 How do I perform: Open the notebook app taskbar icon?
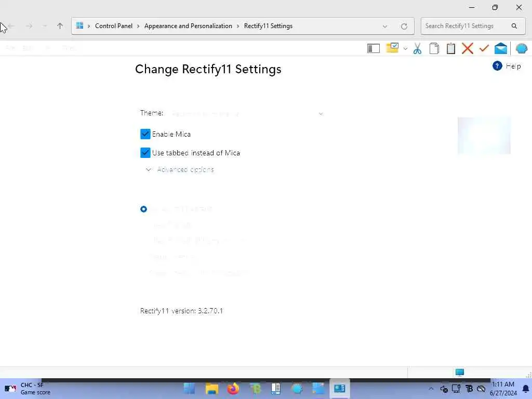275,389
